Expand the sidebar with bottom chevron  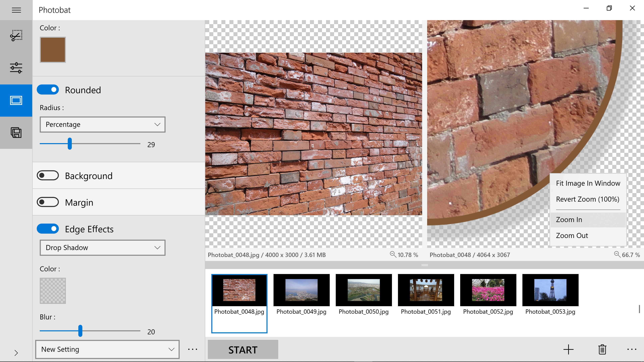16,353
